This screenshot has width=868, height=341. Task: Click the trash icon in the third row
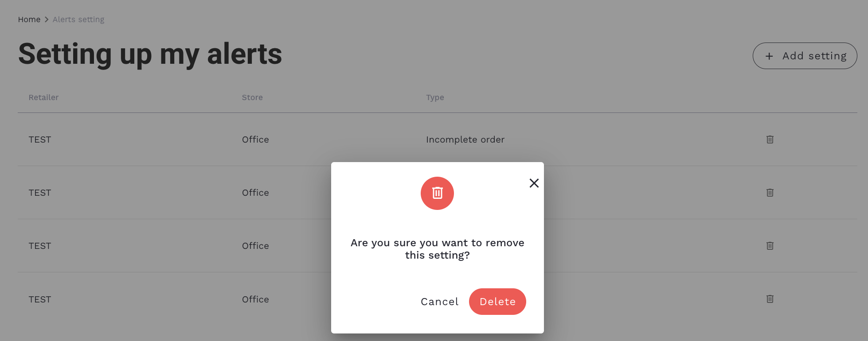click(770, 246)
